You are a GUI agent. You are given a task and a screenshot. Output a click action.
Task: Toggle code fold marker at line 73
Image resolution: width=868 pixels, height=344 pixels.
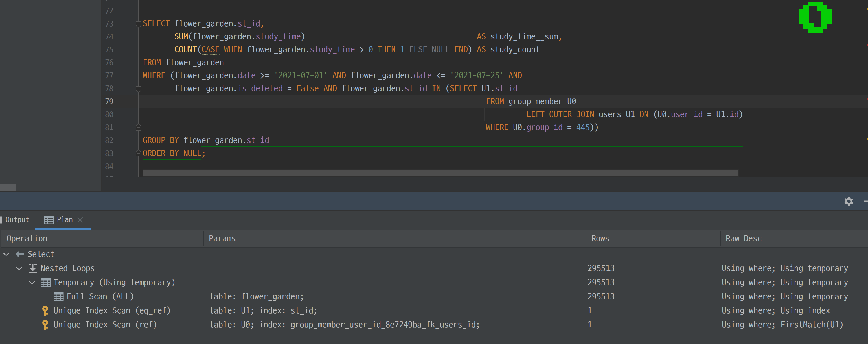138,24
